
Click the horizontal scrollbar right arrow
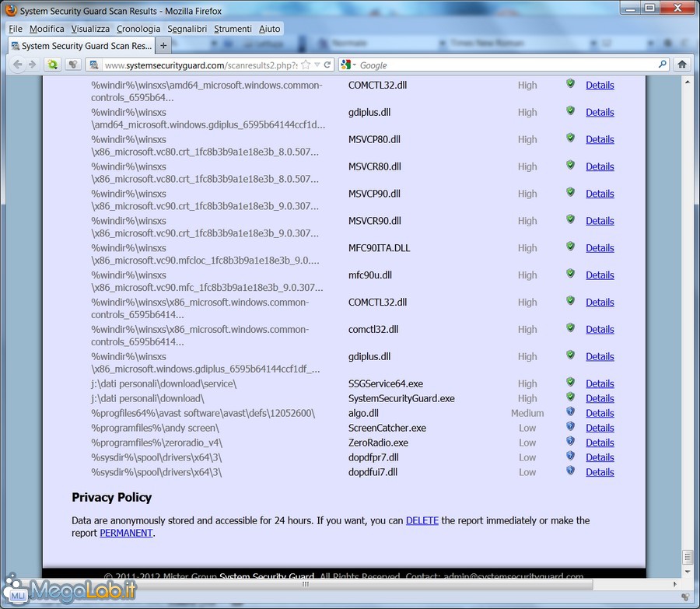(x=674, y=584)
